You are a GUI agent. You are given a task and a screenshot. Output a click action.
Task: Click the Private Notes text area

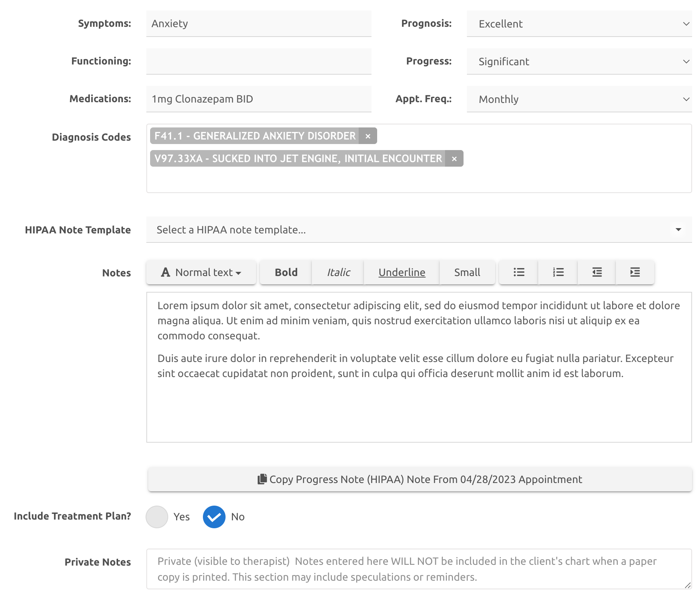[419, 569]
